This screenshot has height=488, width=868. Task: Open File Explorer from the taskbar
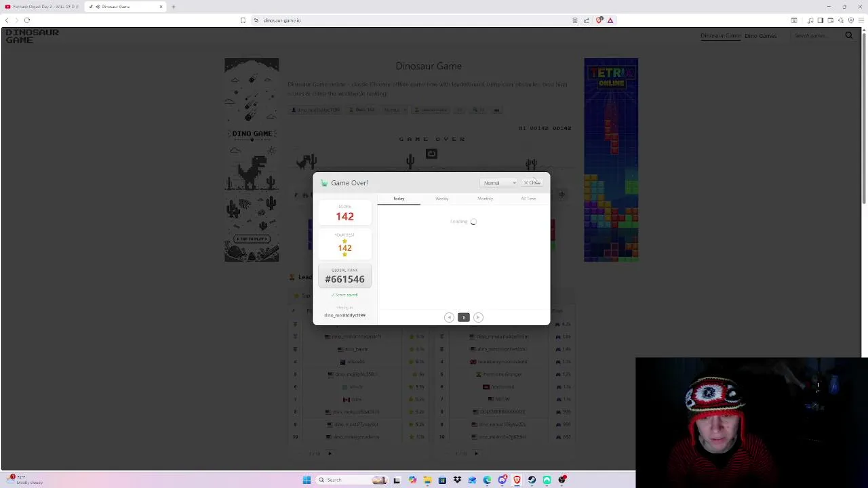point(427,480)
